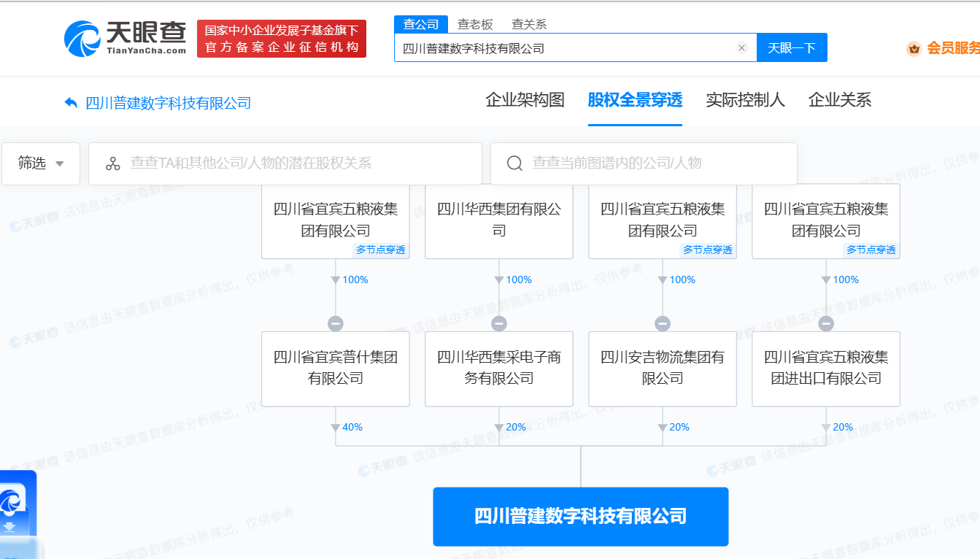Collapse the node above 五粮液集团进出口有限公司
Screen dimensions: 980x559
[826, 323]
